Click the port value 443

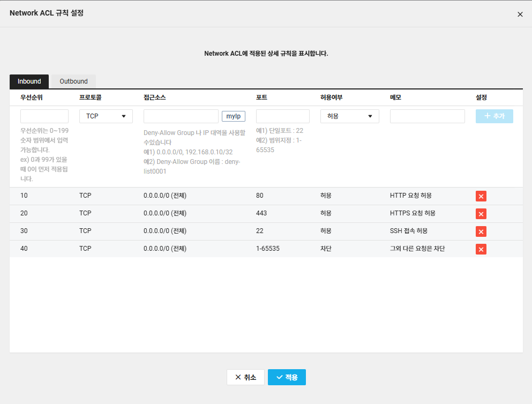(x=261, y=213)
